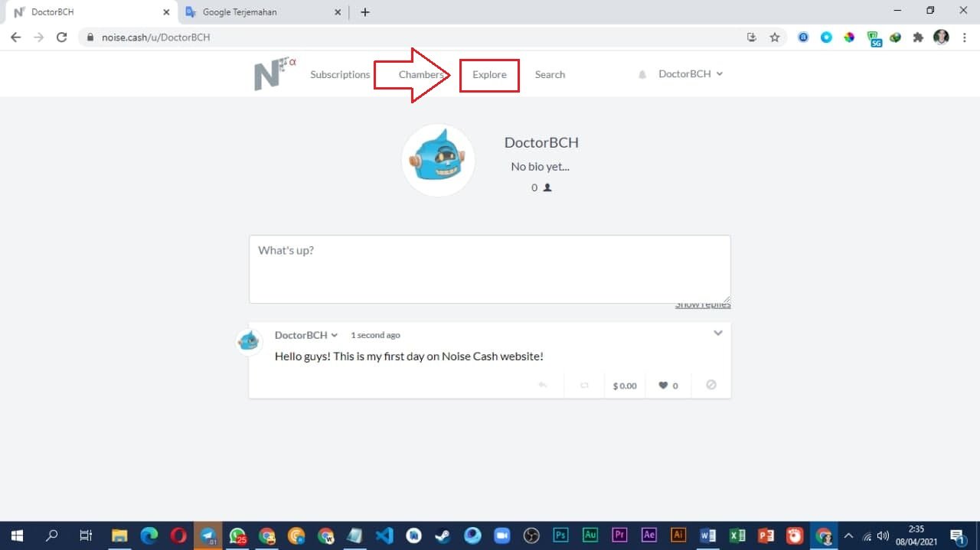Click the blue 'a' extension icon
Image resolution: width=980 pixels, height=550 pixels.
coord(803,37)
